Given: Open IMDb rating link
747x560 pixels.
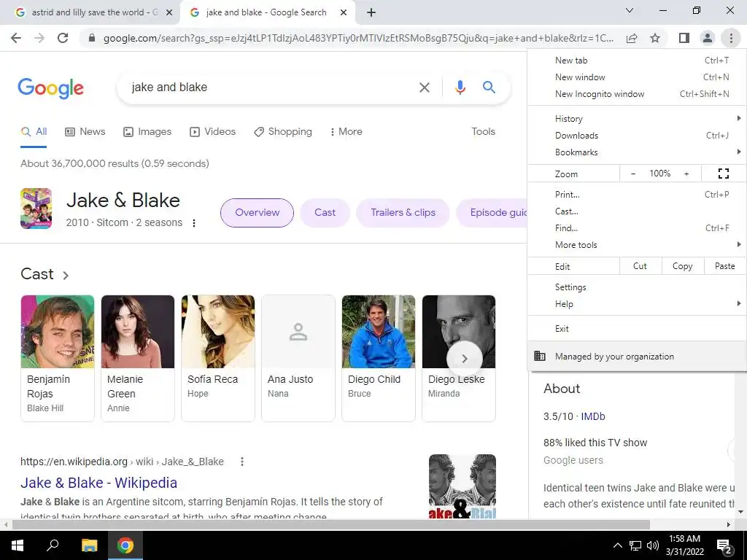Looking at the screenshot, I should coord(592,416).
